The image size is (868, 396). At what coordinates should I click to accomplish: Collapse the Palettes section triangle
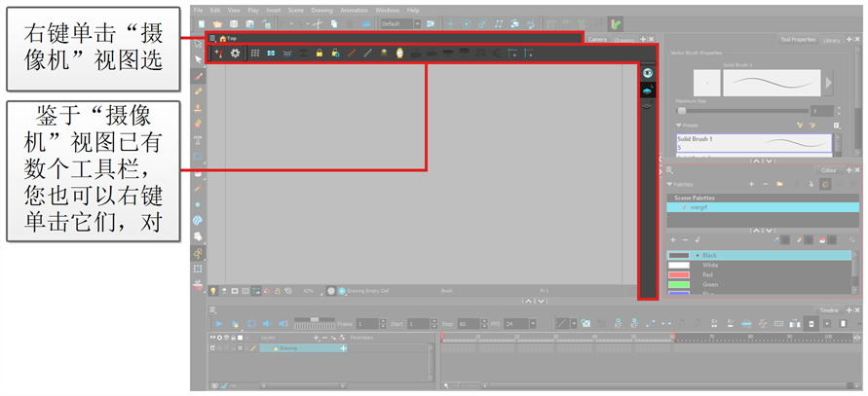[670, 184]
